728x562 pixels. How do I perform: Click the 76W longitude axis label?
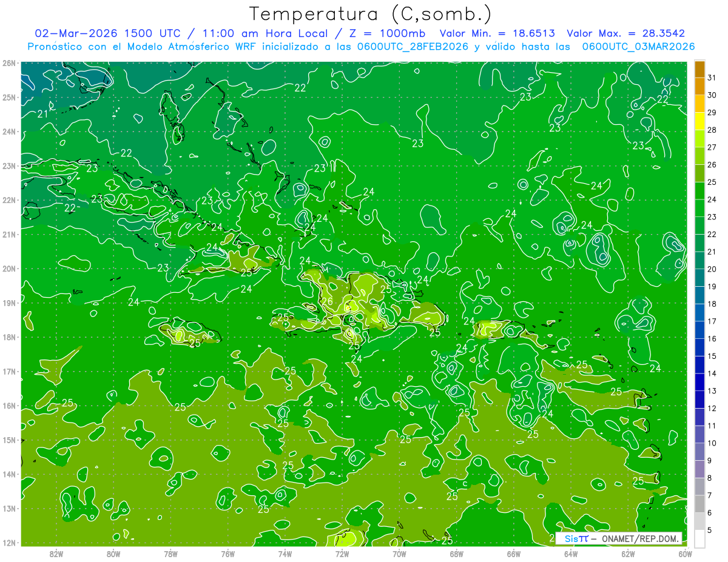(x=227, y=553)
